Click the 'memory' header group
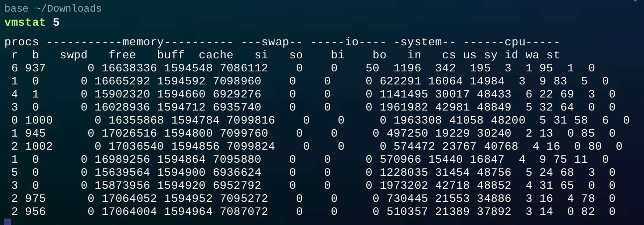The height and width of the screenshot is (225, 644). click(143, 42)
